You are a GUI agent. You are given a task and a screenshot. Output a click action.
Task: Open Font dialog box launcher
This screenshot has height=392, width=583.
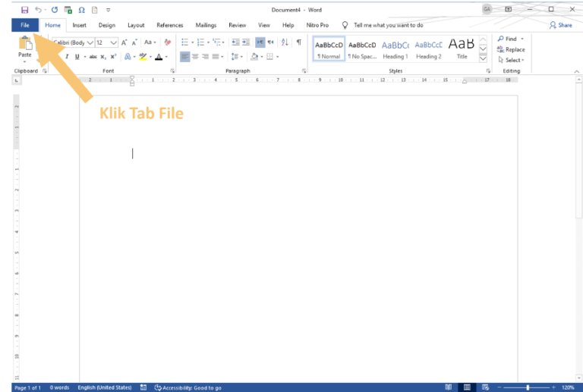click(172, 71)
